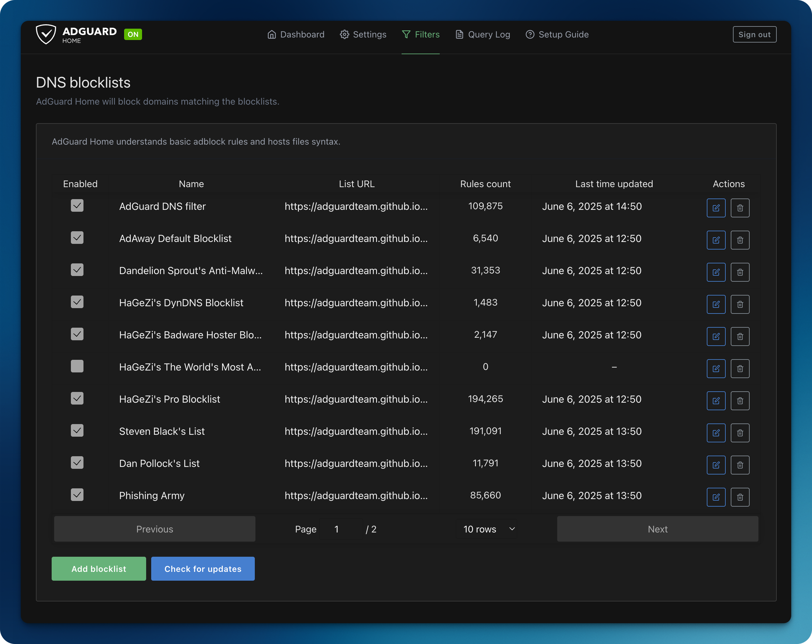Image resolution: width=812 pixels, height=644 pixels.
Task: Edit HaGeZi's Pro Blocklist
Action: [x=716, y=400]
